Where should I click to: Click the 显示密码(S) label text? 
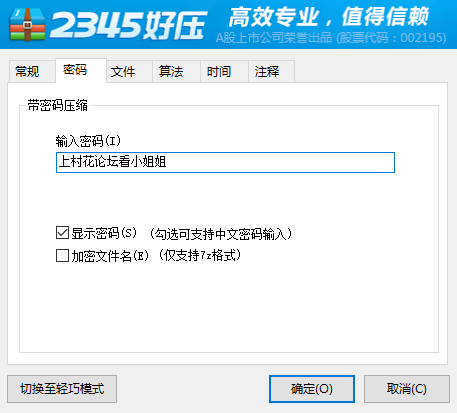click(104, 233)
